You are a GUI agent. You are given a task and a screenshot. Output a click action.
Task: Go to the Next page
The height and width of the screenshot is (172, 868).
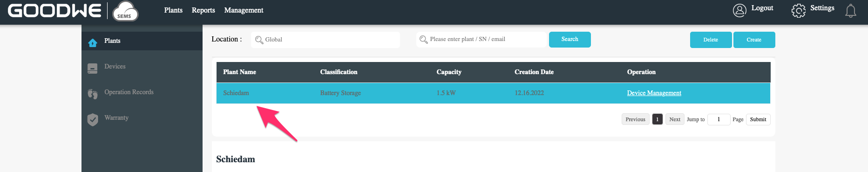675,119
